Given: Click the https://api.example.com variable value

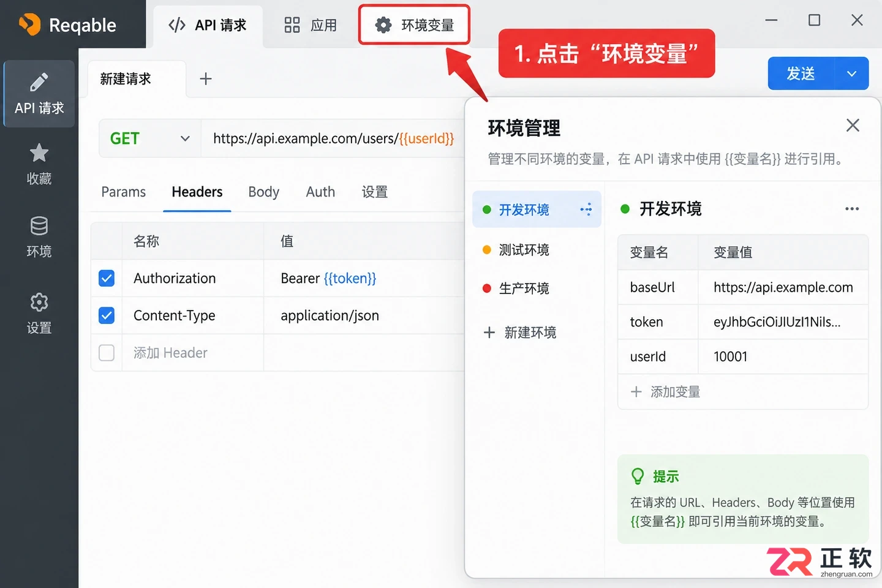Looking at the screenshot, I should pyautogui.click(x=783, y=287).
